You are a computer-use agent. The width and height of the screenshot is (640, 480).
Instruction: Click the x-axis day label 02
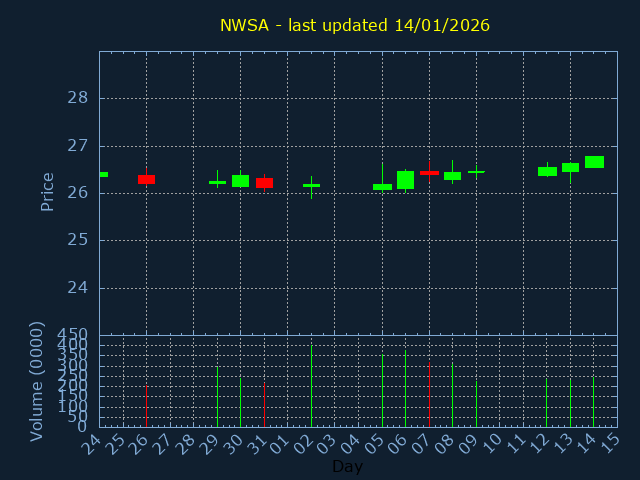pos(303,444)
